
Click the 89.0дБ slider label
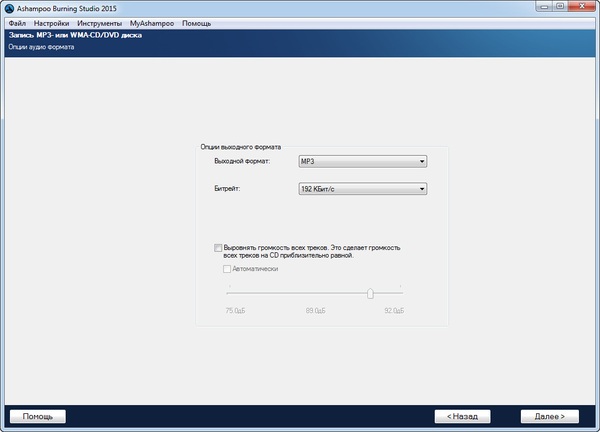(x=315, y=310)
